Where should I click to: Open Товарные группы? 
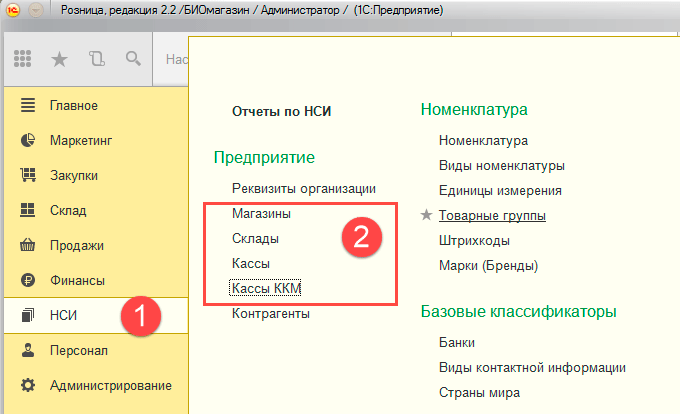click(x=492, y=215)
